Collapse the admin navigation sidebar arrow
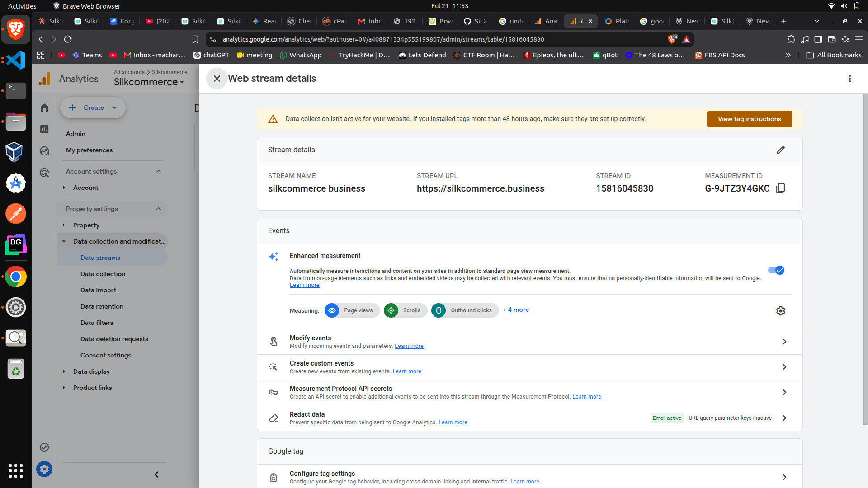868x488 pixels. point(156,474)
